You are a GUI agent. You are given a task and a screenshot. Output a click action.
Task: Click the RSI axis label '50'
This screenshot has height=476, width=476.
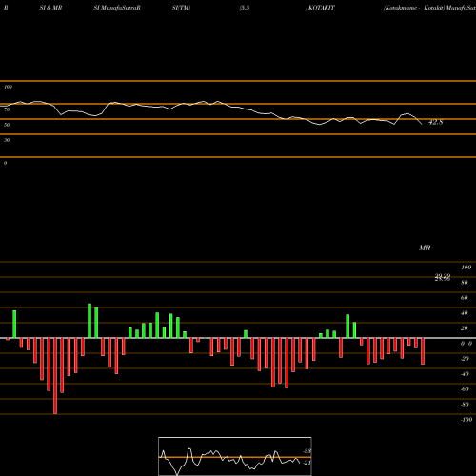pyautogui.click(x=7, y=125)
